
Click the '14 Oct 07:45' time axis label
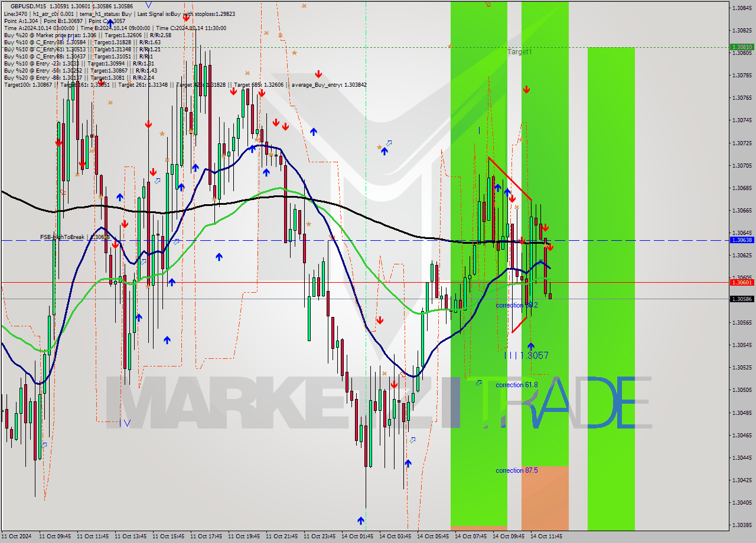coord(471,537)
